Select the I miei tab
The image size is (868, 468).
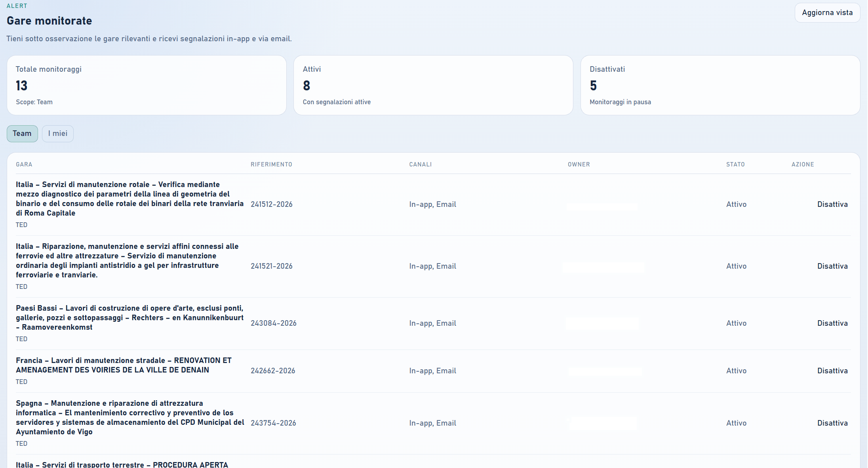coord(58,134)
